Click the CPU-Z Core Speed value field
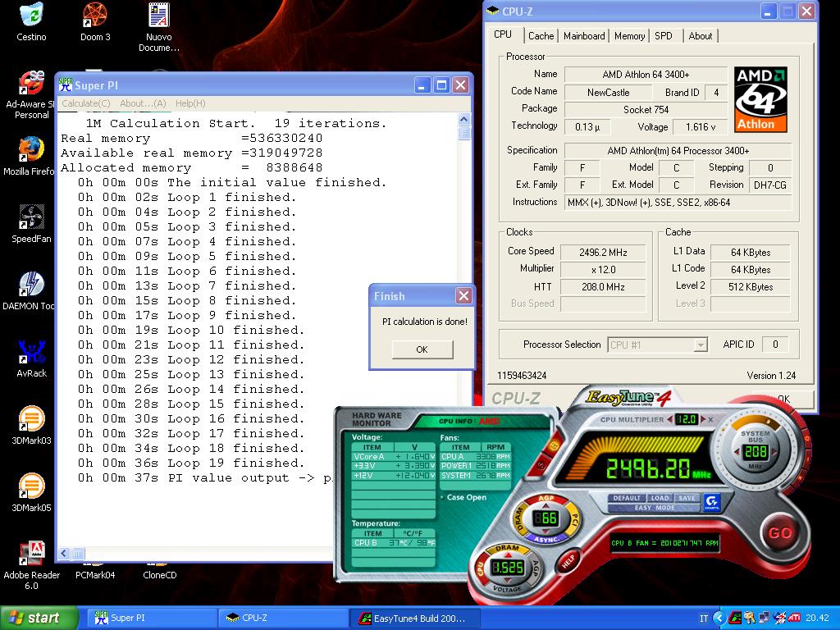 pyautogui.click(x=603, y=253)
